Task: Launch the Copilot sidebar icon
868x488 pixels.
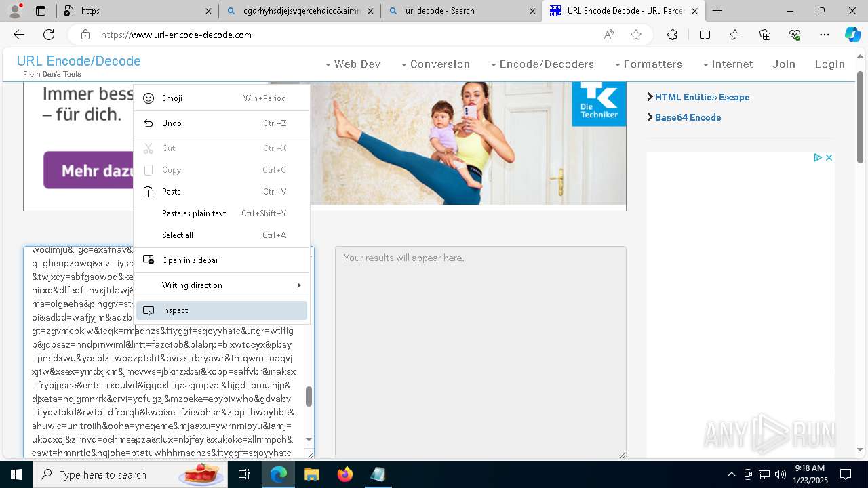Action: tap(852, 35)
